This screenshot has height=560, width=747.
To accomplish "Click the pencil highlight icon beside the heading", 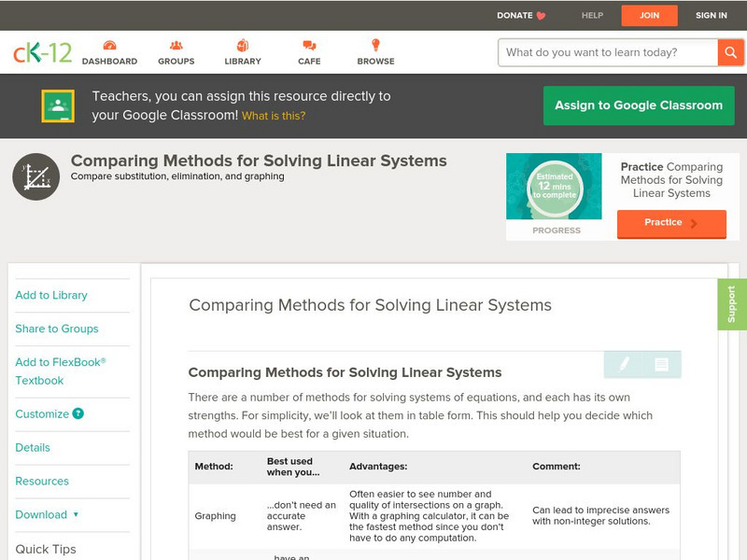I will [x=624, y=364].
